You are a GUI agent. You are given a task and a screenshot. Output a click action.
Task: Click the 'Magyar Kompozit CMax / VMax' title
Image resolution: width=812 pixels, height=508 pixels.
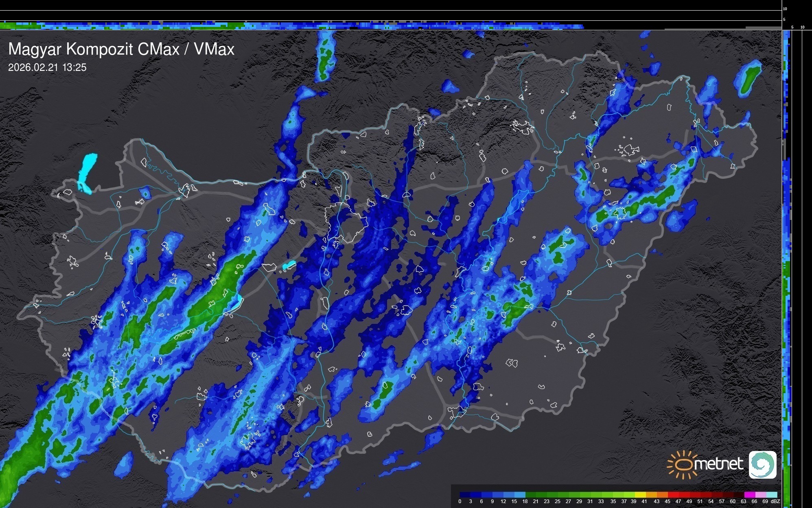121,49
